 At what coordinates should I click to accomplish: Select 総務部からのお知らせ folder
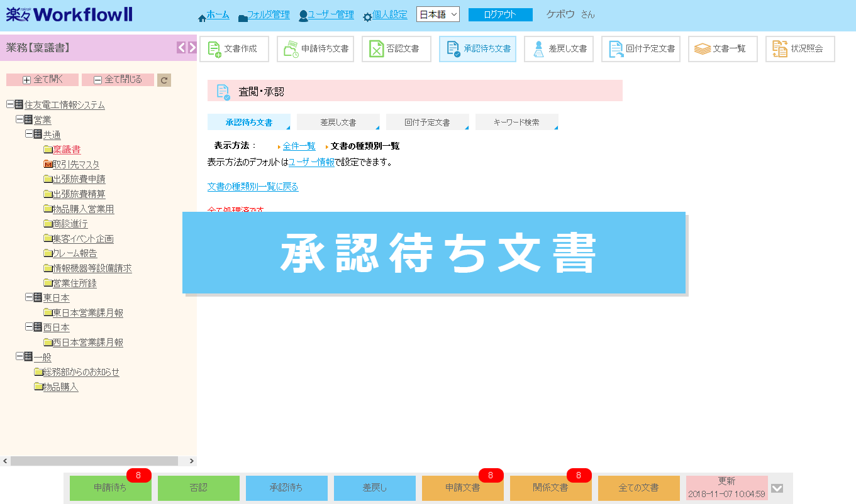click(81, 372)
